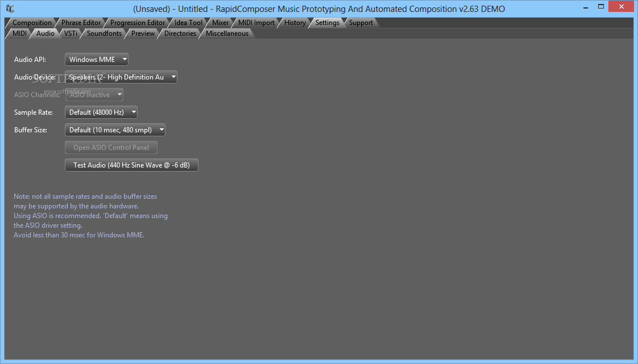
Task: Click the Open ASIO Control Panel button
Action: point(111,148)
